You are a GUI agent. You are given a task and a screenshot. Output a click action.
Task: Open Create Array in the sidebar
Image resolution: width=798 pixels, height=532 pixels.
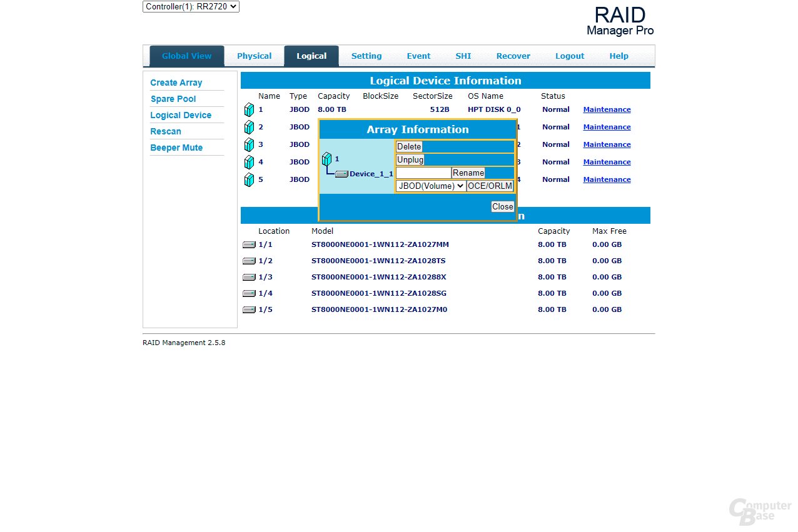pos(176,83)
